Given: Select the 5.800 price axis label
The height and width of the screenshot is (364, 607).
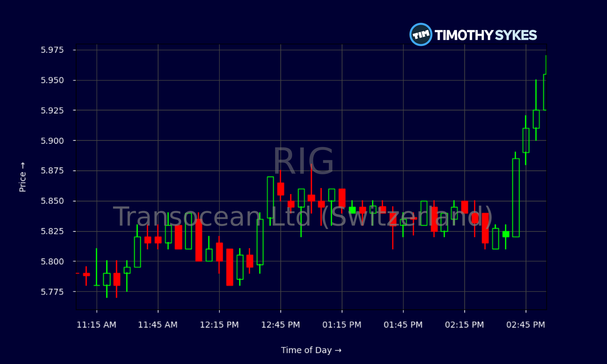Looking at the screenshot, I should (x=52, y=262).
